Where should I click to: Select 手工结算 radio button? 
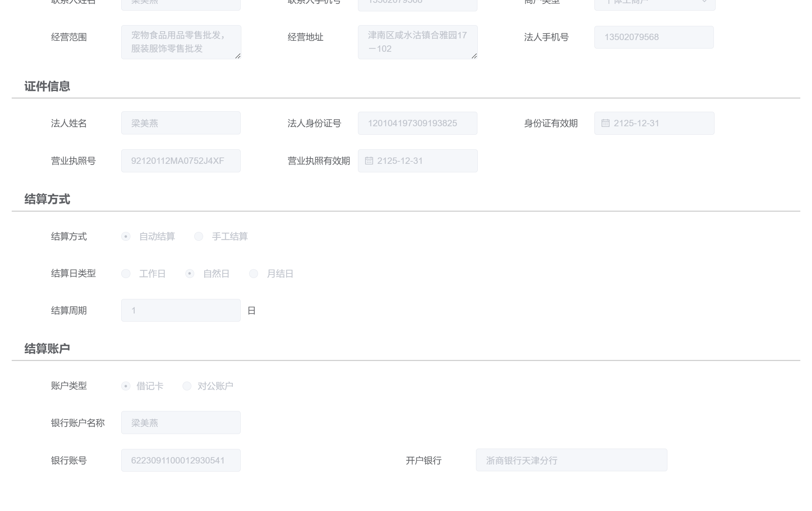tap(198, 237)
